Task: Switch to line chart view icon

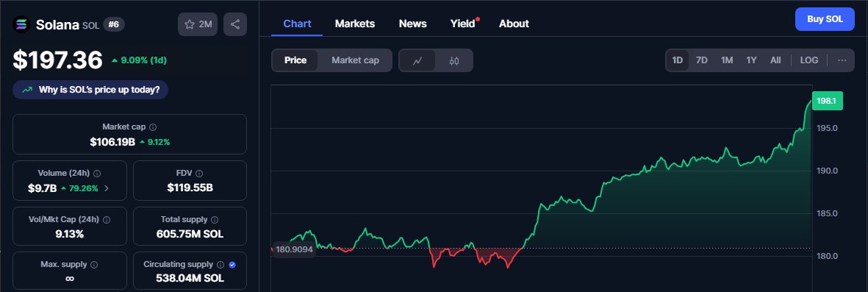Action: [417, 60]
